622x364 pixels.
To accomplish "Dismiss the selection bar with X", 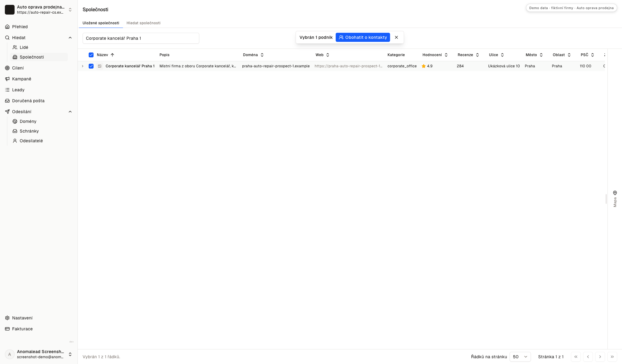I will (x=396, y=37).
